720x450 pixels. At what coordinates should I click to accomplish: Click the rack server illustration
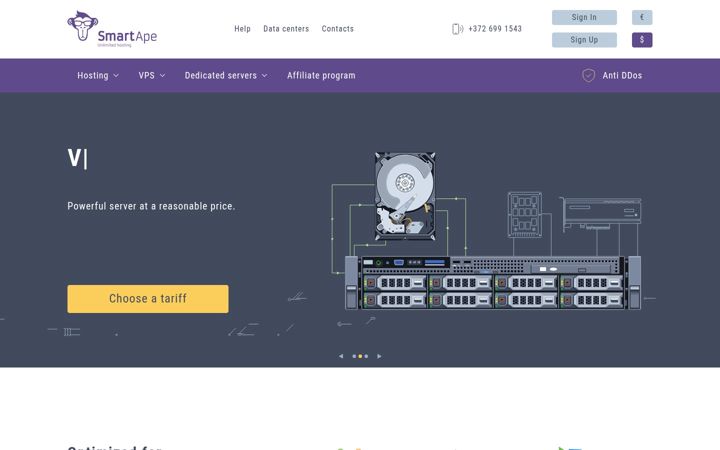tap(493, 282)
